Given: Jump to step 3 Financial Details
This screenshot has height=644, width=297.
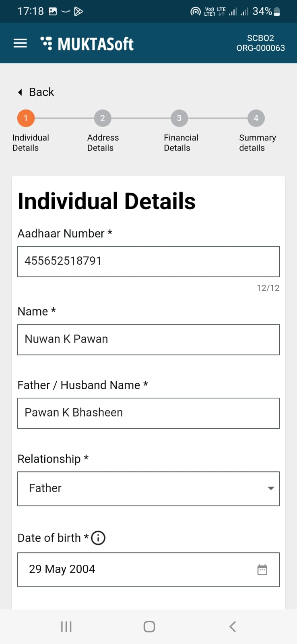Looking at the screenshot, I should tap(179, 118).
